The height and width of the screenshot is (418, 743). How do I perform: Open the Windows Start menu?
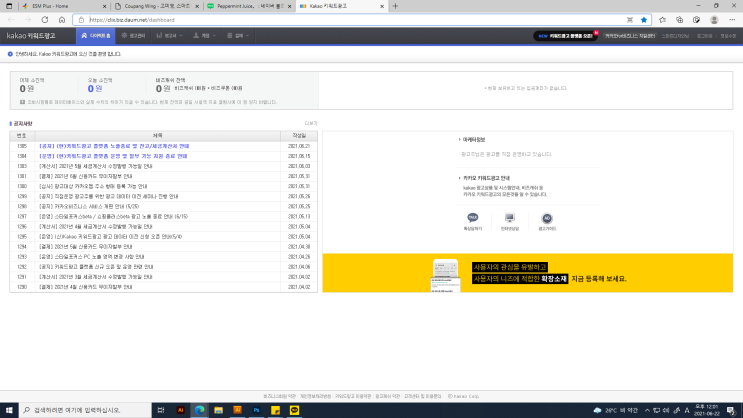pyautogui.click(x=9, y=410)
